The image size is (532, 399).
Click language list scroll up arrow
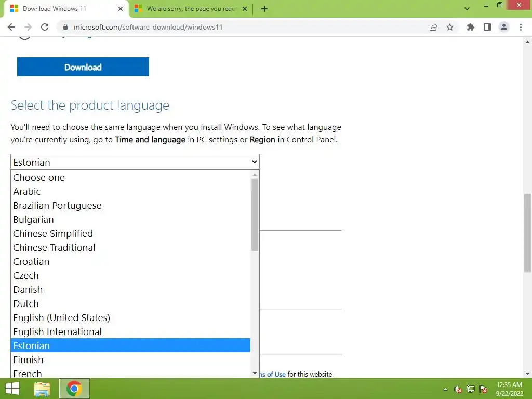(x=255, y=175)
